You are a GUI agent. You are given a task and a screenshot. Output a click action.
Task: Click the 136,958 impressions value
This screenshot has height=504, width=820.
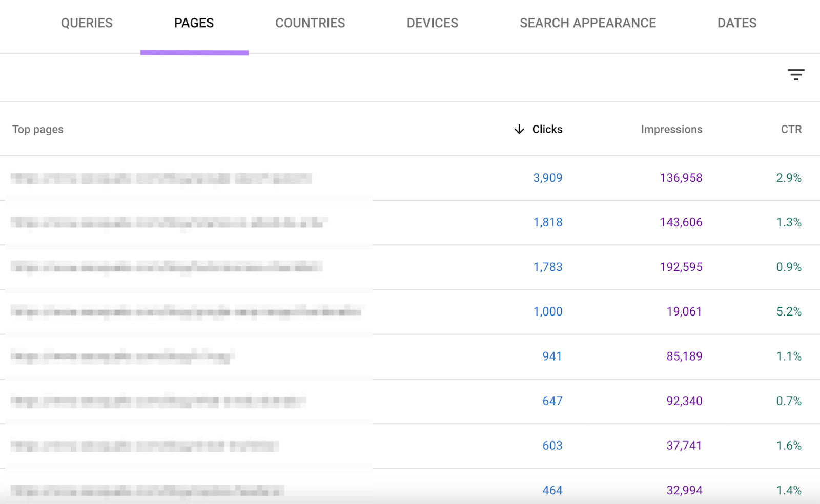point(681,178)
